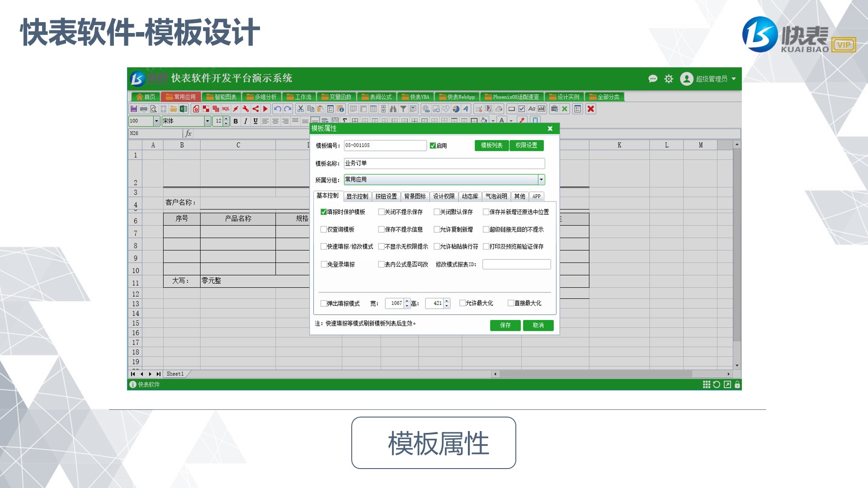Click the scissors cut icon

click(x=301, y=109)
